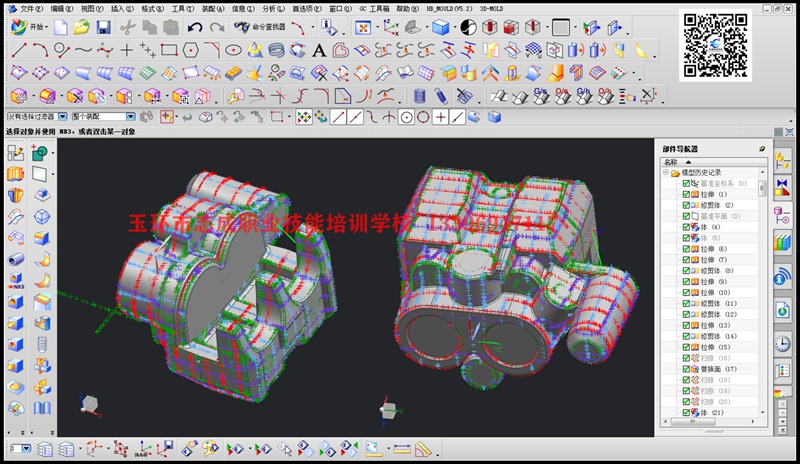Image resolution: width=800 pixels, height=464 pixels.
Task: Open the Constraint Navigator resource tab
Action: click(782, 188)
